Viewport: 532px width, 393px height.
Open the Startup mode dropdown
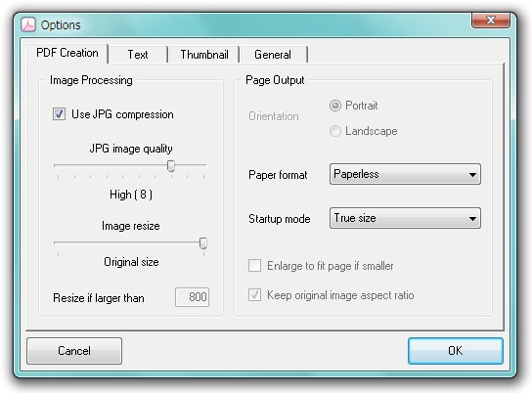click(x=405, y=218)
